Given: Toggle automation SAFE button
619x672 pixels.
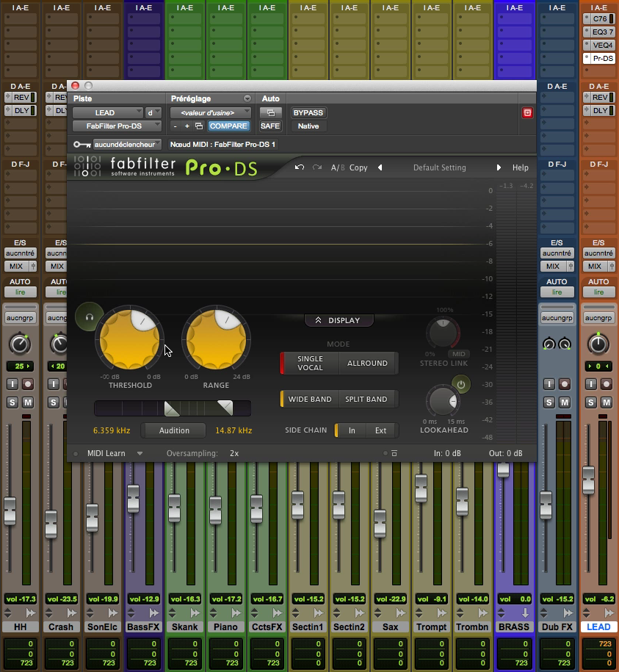Looking at the screenshot, I should point(270,126).
